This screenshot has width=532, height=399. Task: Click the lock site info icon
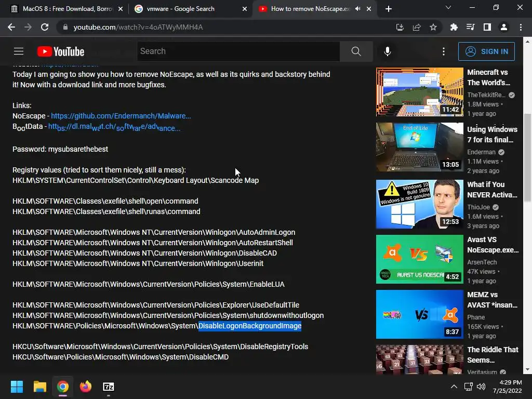coord(65,27)
